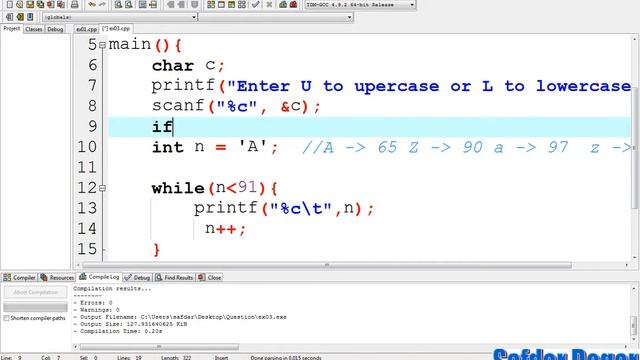
Task: Click the blue Go to bookmarks icon
Action: coord(30,17)
